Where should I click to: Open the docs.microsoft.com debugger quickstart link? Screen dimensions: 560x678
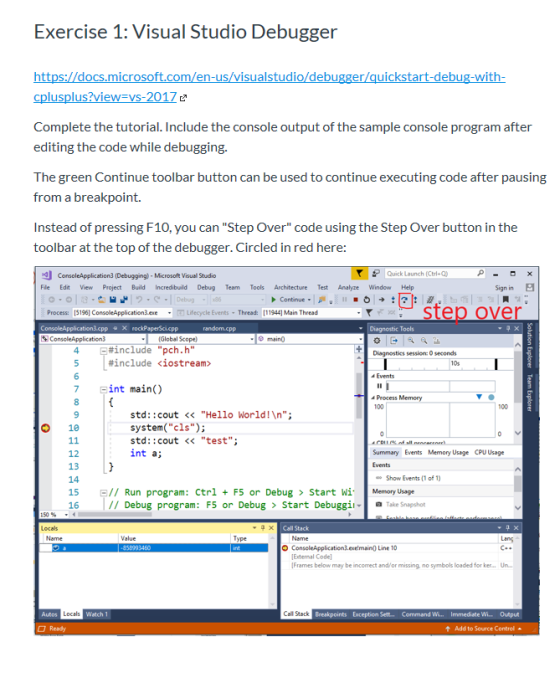coord(269,86)
